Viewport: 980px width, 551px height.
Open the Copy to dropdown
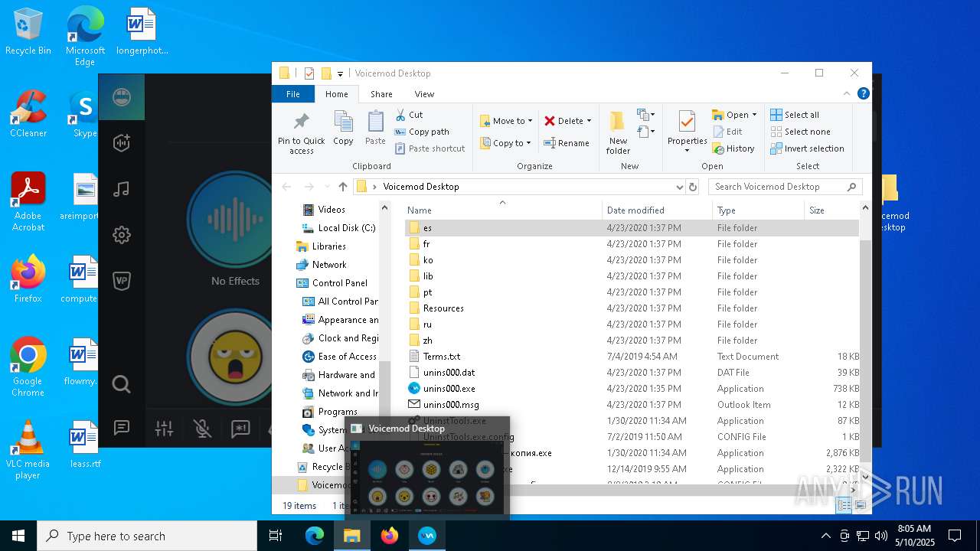point(505,143)
